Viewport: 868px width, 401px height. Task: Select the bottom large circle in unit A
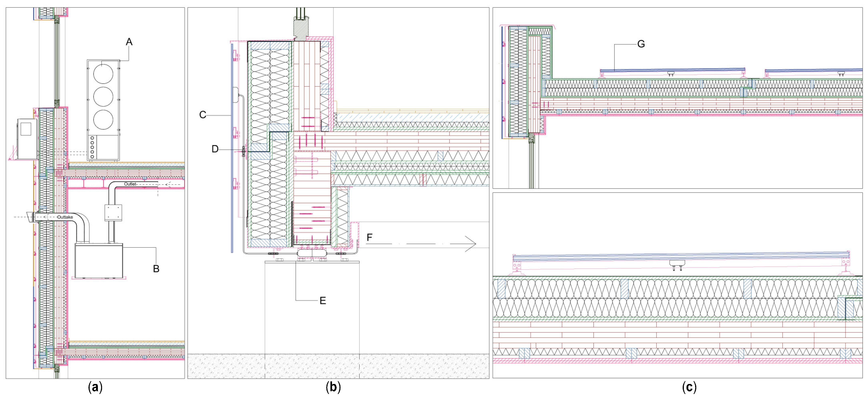coord(103,119)
